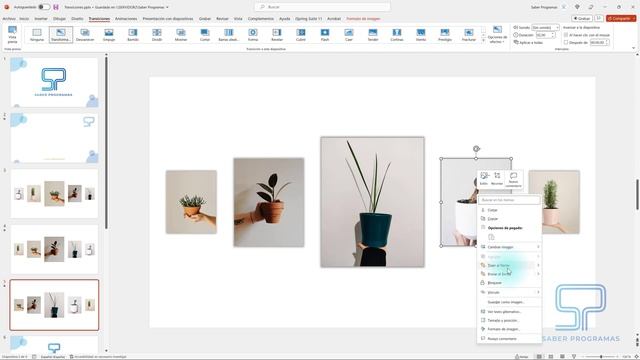Screen dimensions: 640x360
Task: Click the Compartir button
Action: point(621,18)
